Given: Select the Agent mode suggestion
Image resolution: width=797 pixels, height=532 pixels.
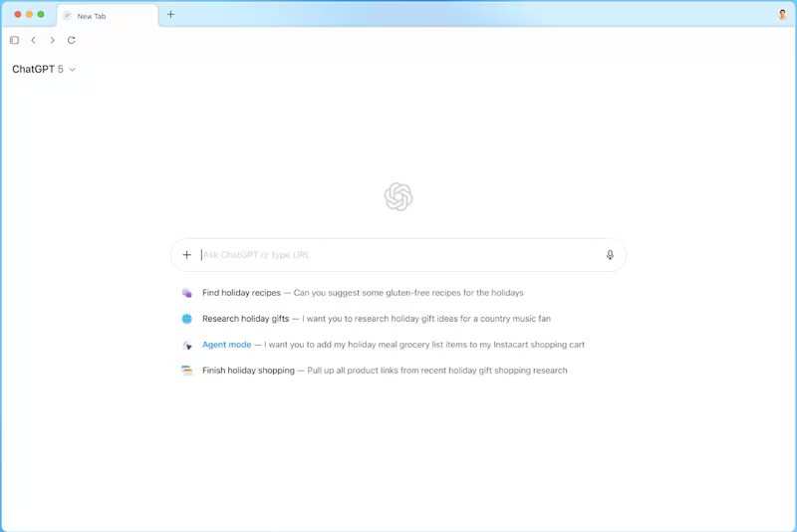Looking at the screenshot, I should (x=384, y=345).
